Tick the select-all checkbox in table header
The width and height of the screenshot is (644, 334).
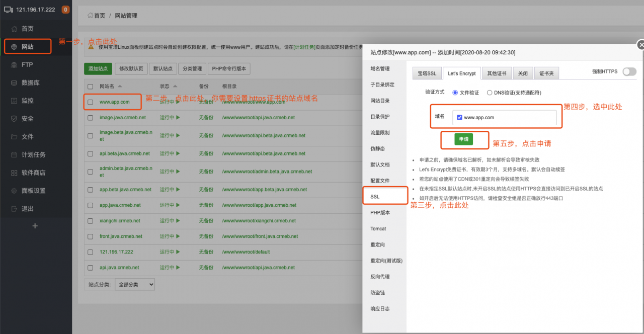(91, 87)
